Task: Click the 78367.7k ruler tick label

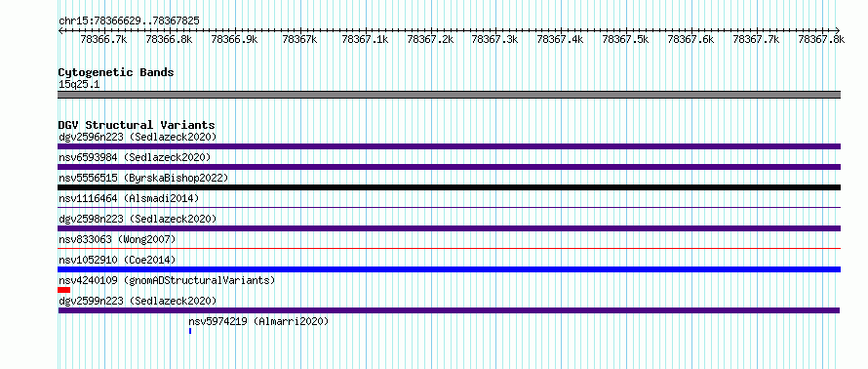Action: 756,39
